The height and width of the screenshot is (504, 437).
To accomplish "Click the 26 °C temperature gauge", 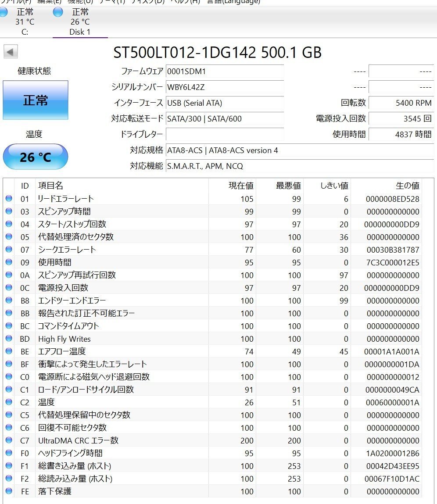I will (35, 156).
